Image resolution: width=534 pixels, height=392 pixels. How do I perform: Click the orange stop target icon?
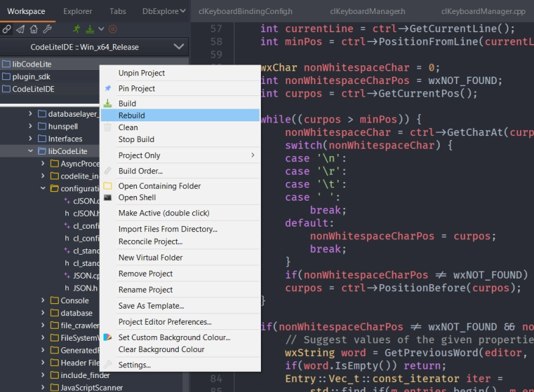[113, 29]
